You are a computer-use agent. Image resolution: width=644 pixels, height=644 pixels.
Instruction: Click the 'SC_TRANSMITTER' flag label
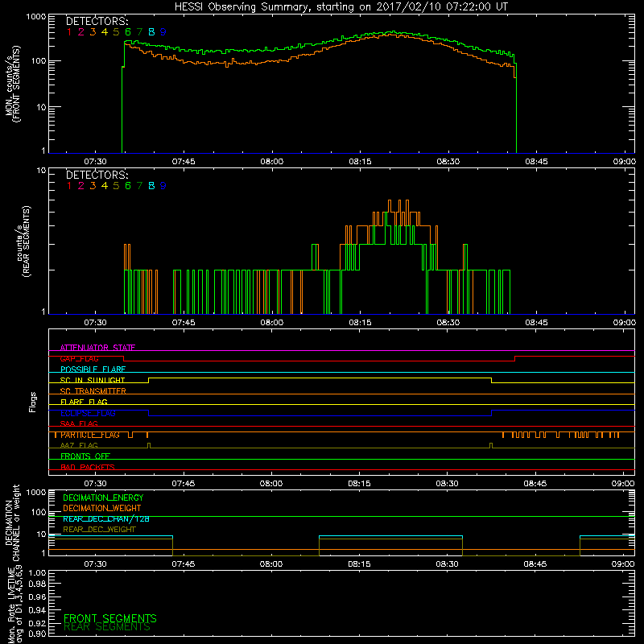[93, 391]
